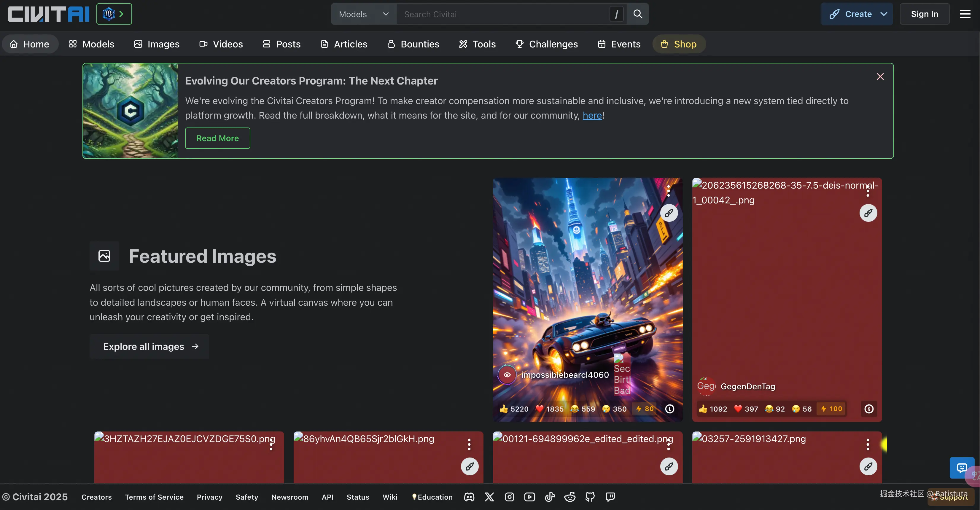Open Civitai's Discord footer icon
Image resolution: width=980 pixels, height=510 pixels.
click(x=469, y=497)
